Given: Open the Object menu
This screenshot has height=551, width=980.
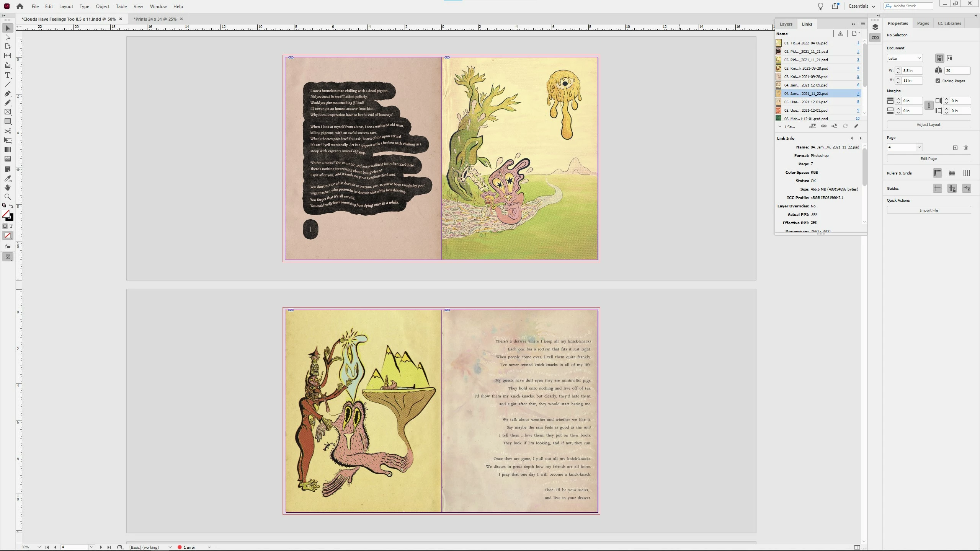Looking at the screenshot, I should 103,7.
